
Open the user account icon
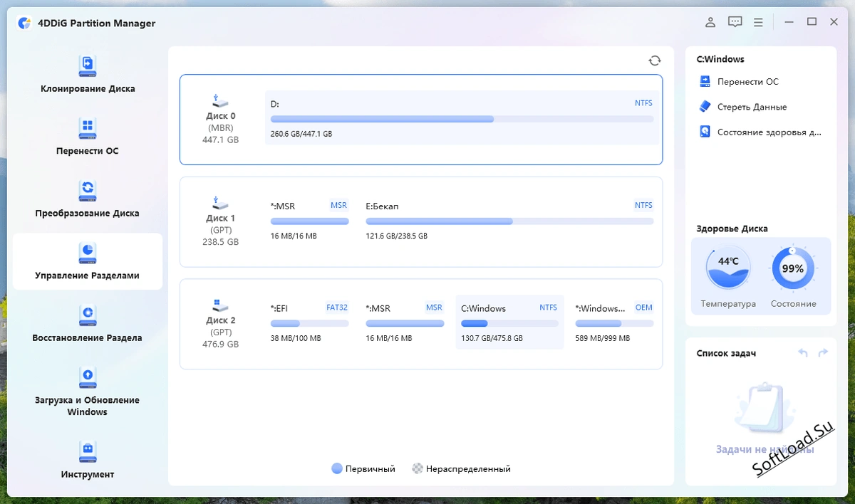click(710, 22)
